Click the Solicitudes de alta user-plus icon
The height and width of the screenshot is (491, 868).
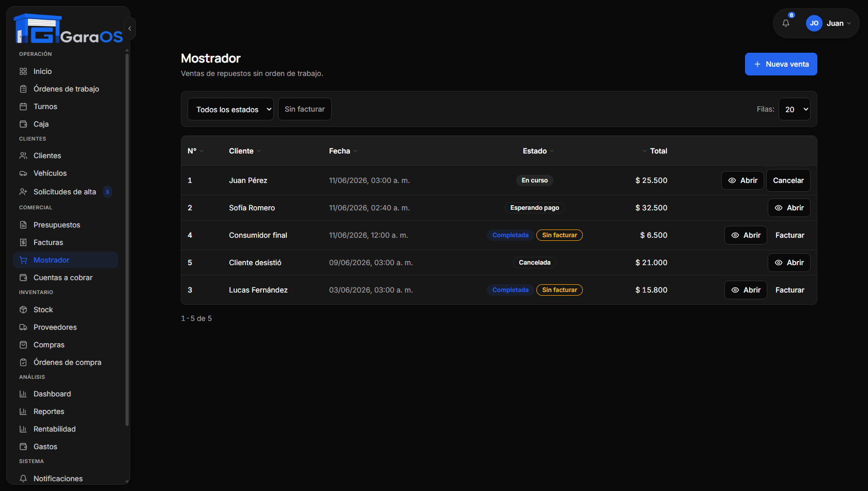pos(23,192)
